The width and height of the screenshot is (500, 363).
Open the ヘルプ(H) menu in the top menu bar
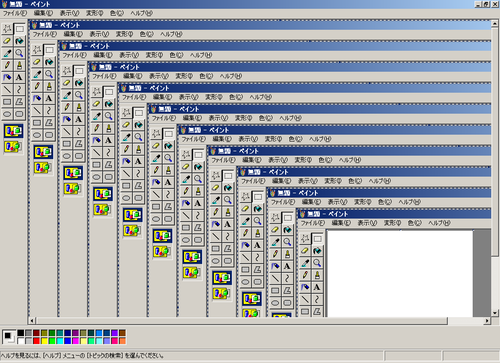(x=141, y=13)
